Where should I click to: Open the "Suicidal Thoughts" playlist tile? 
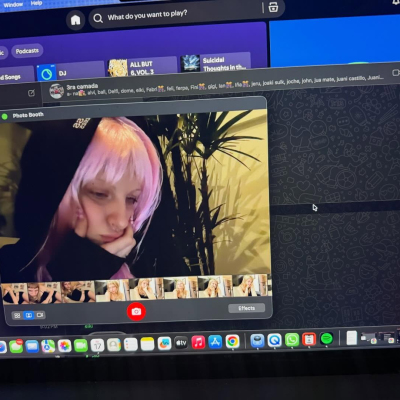pyautogui.click(x=215, y=63)
